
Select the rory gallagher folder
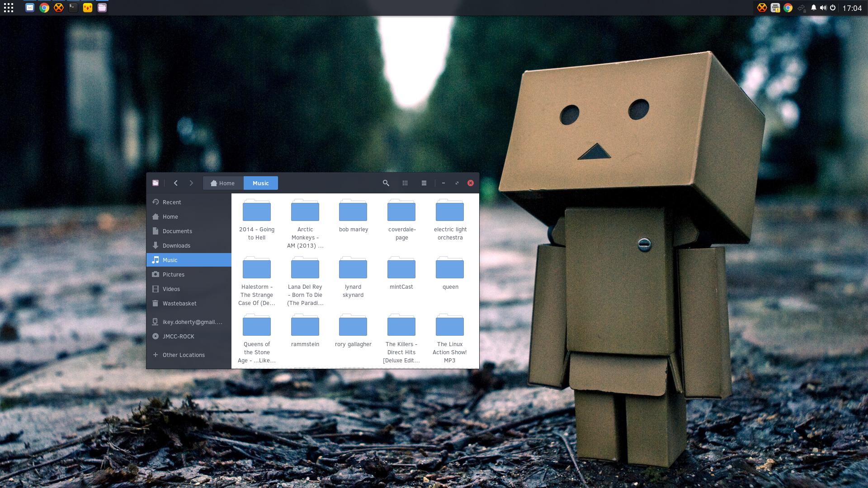coord(353,331)
